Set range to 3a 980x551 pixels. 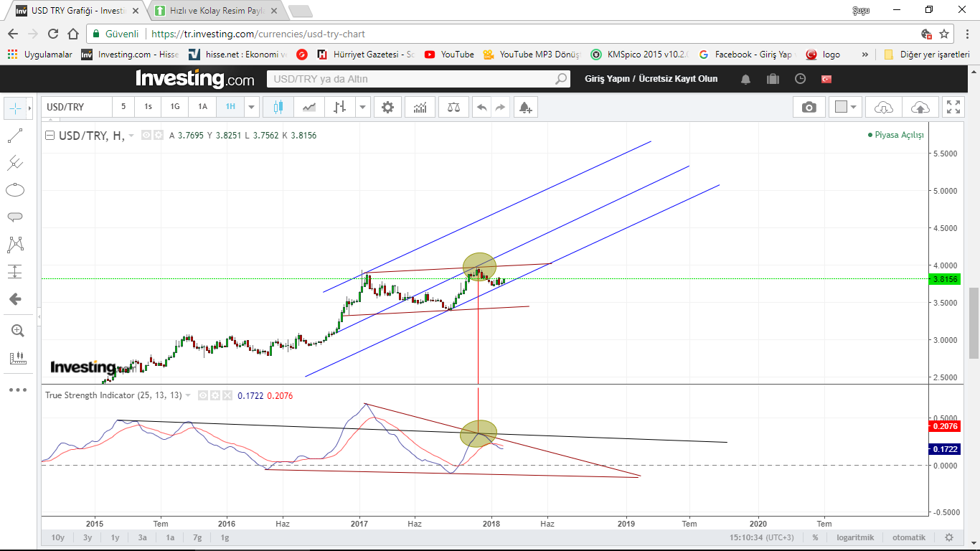click(142, 537)
